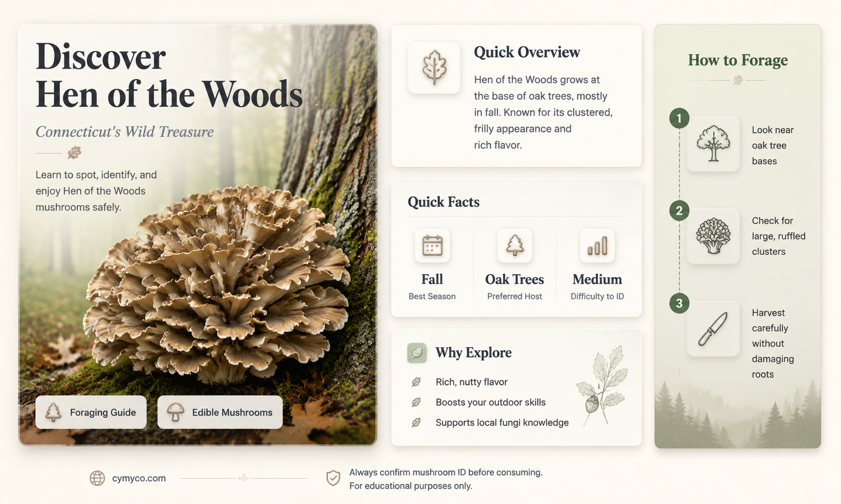Click the Boosts your outdoor skills text
This screenshot has height=504, width=841.
(x=491, y=402)
